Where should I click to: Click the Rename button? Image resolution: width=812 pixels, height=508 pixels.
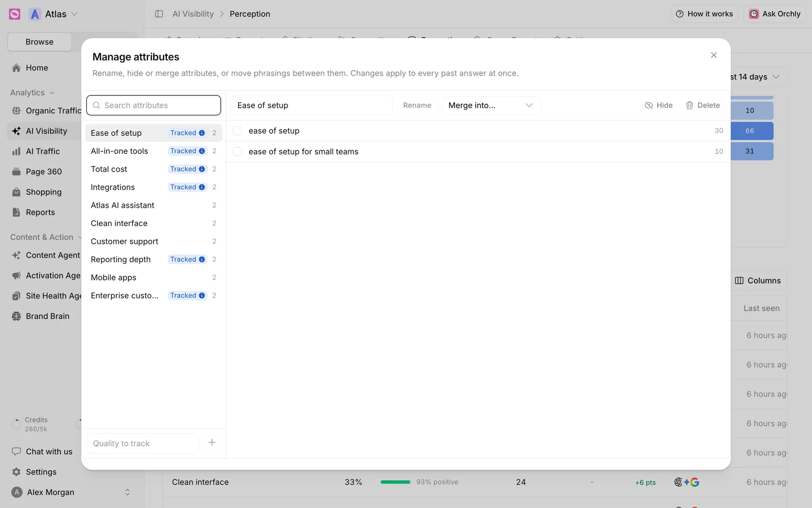(x=417, y=105)
